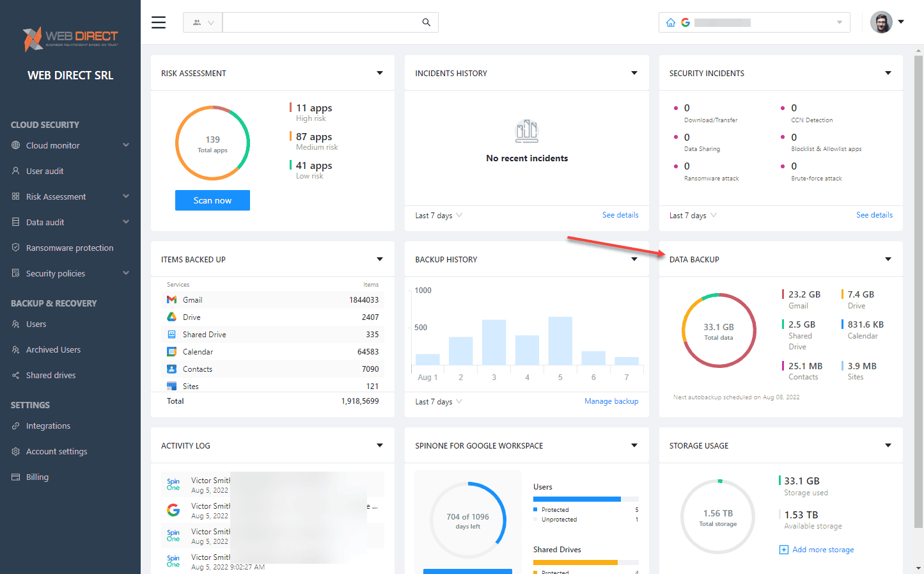The height and width of the screenshot is (574, 924).
Task: Expand Cloud monitor sidebar chevron
Action: click(126, 145)
